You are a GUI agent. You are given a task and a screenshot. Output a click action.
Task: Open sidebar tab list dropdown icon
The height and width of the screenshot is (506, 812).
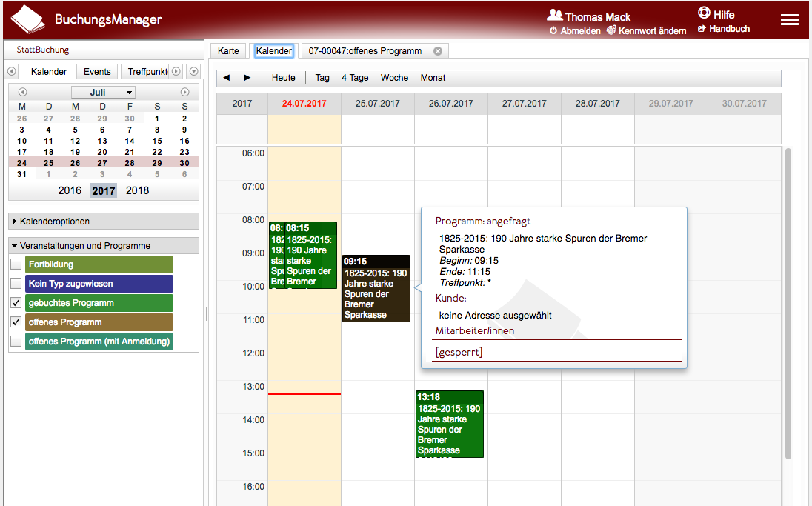pyautogui.click(x=194, y=72)
